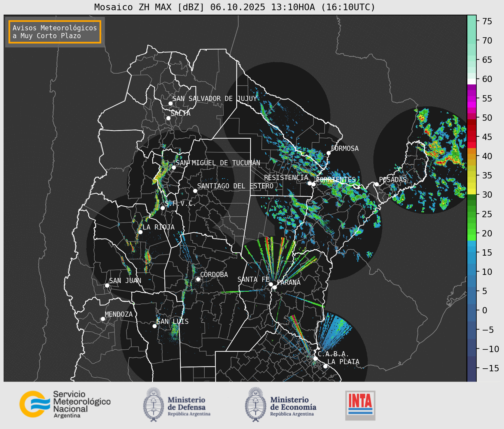The height and width of the screenshot is (429, 504).
Task: Select the San Juan city marker
Action: tap(107, 285)
